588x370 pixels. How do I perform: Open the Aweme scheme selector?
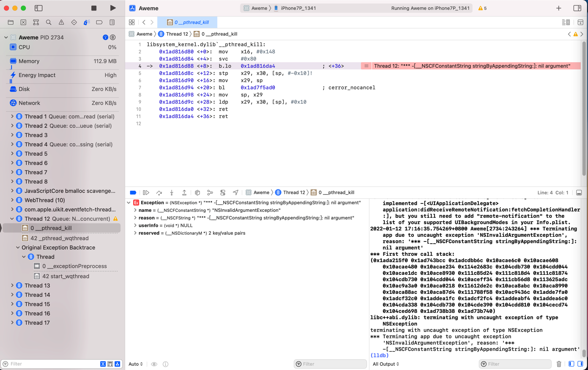coord(255,8)
